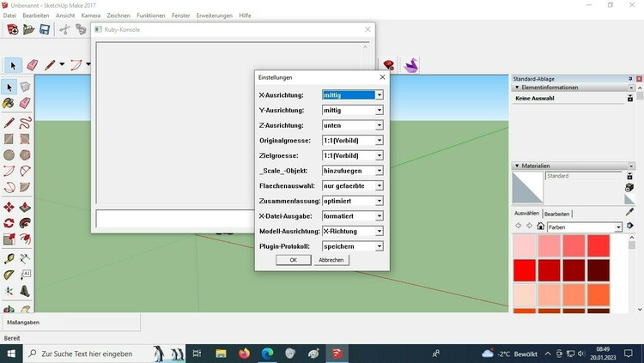Image resolution: width=644 pixels, height=363 pixels.
Task: Select the arrow tool in the horizontal toolbar
Action: pos(13,65)
